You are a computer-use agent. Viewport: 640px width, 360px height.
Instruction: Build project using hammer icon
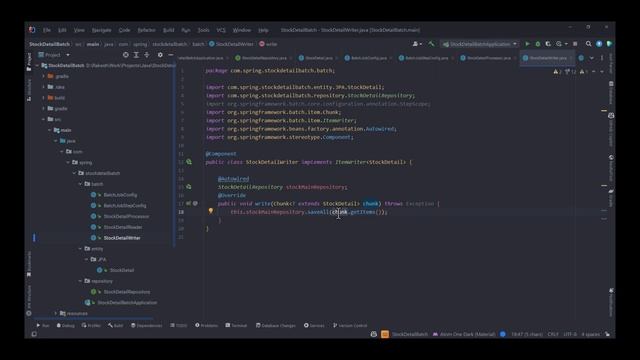[431, 44]
